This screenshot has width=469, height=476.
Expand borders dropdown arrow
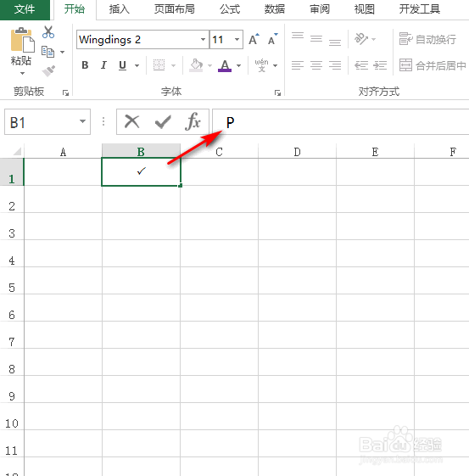pyautogui.click(x=173, y=65)
